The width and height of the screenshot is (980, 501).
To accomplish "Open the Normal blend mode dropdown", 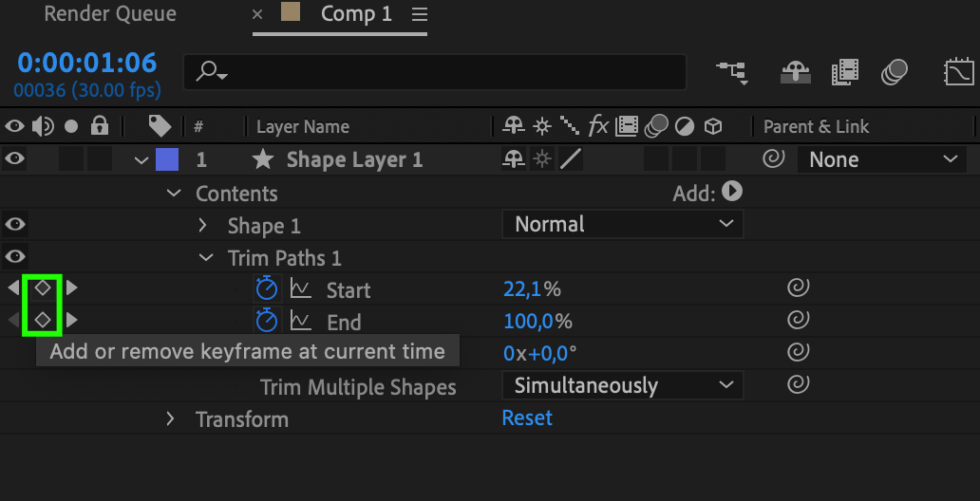I will pyautogui.click(x=623, y=224).
